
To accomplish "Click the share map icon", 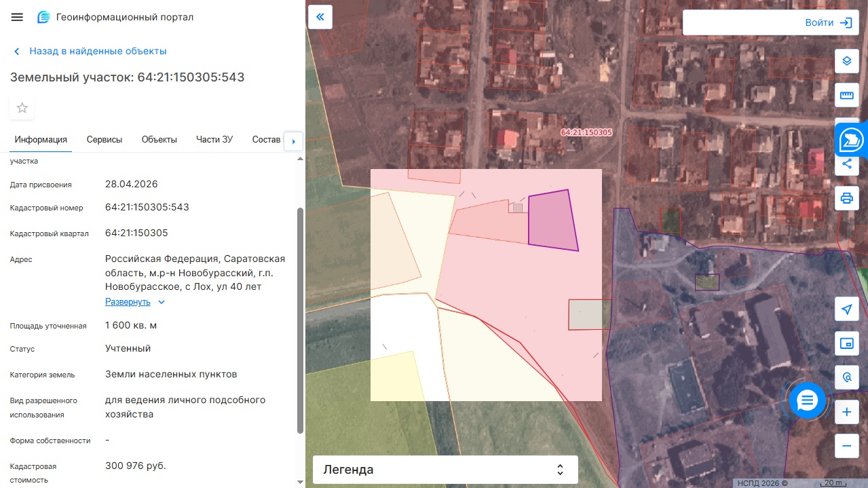I will point(846,164).
